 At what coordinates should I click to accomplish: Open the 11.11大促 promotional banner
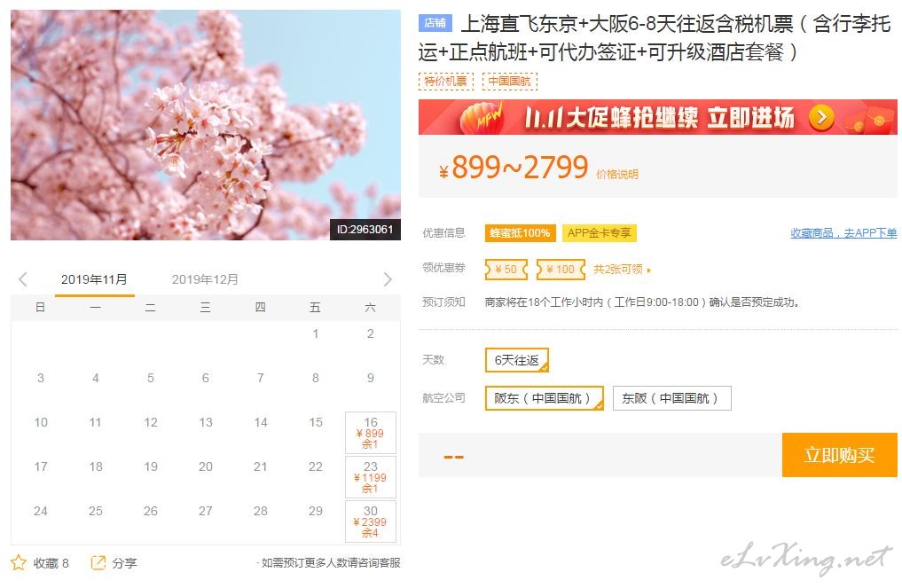657,117
